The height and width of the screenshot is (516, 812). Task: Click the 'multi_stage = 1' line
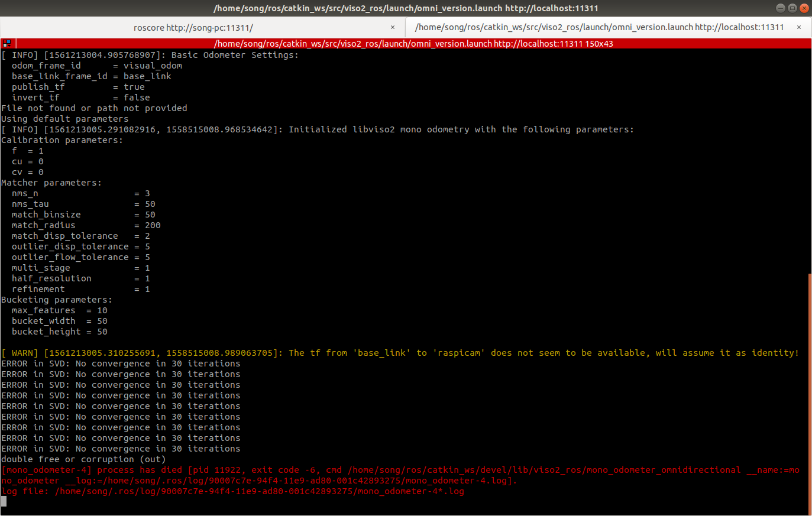point(81,268)
